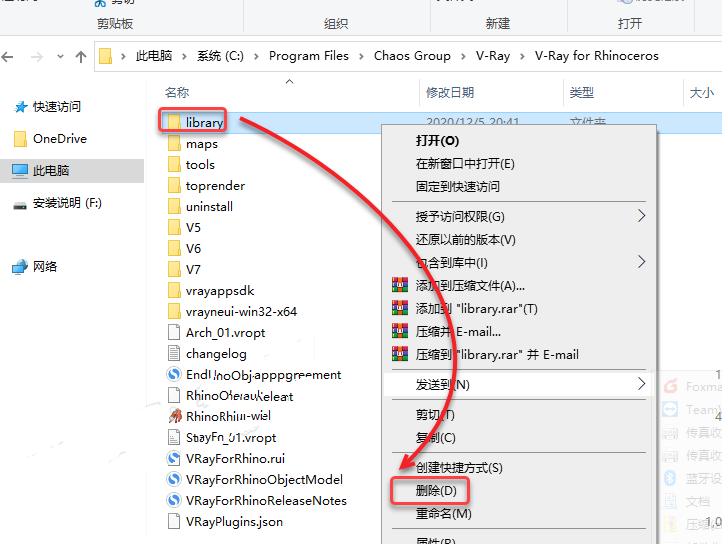Select VRayPlugins.json file icon
The image size is (722, 544).
coord(174,521)
